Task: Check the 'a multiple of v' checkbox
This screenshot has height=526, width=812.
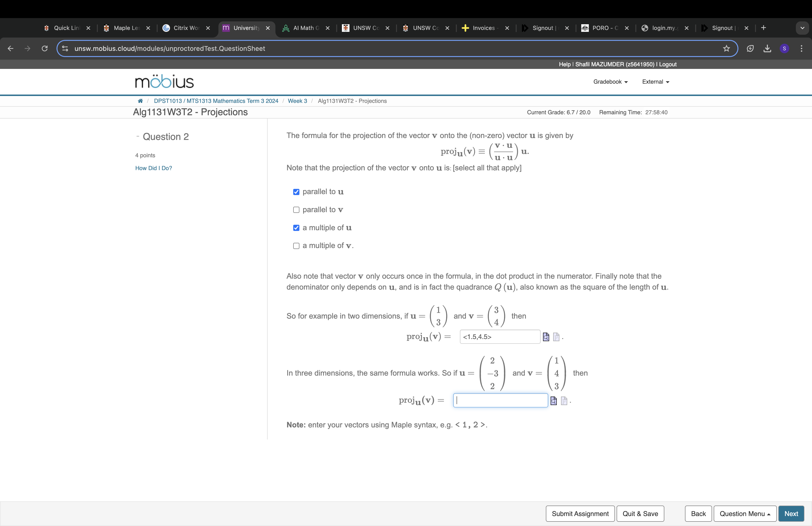Action: click(296, 246)
